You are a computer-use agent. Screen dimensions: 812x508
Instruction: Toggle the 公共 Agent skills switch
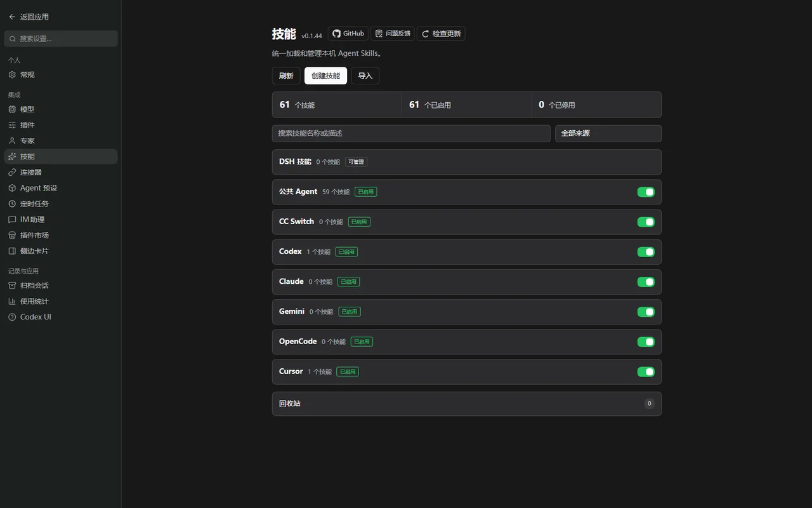click(646, 192)
